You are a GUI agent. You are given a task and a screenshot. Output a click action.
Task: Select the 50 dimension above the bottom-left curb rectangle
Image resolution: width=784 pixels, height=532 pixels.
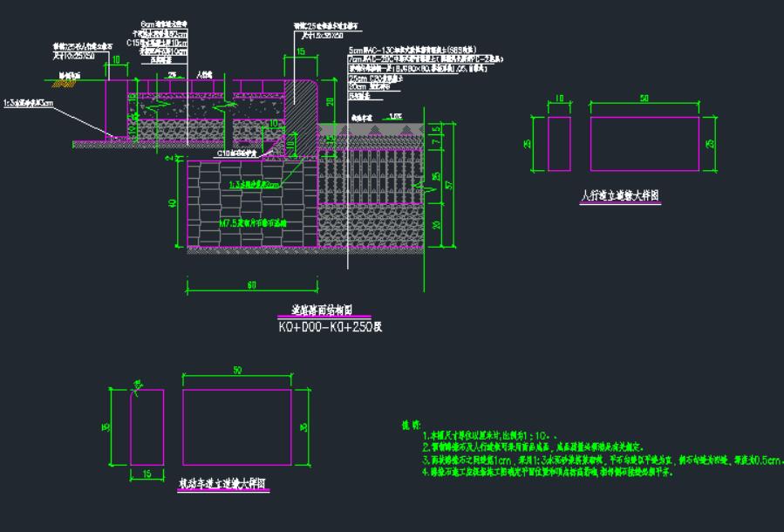pos(236,372)
